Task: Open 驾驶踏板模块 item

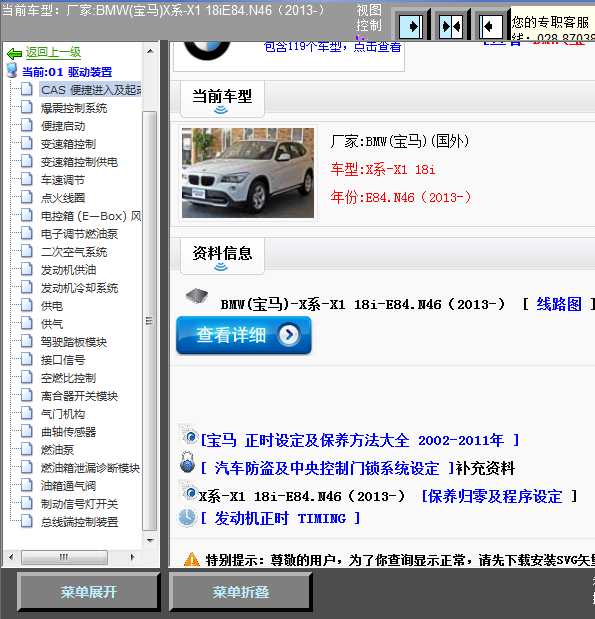Action: (x=74, y=342)
